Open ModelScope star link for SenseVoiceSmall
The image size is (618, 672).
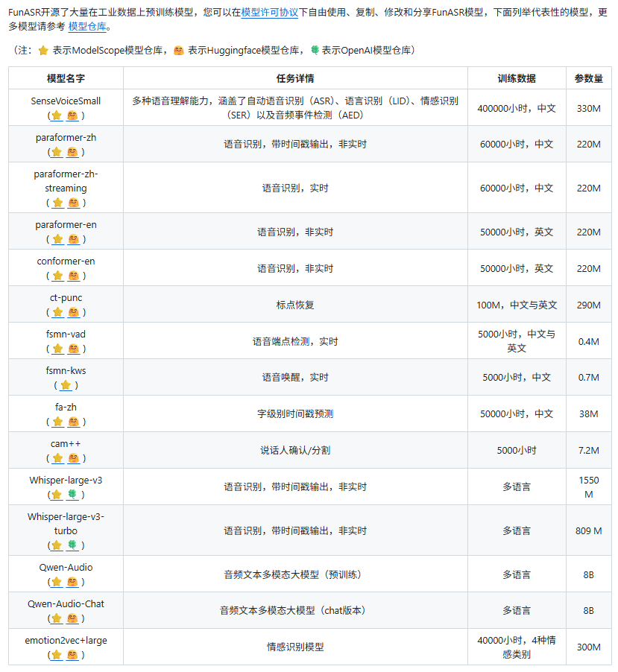click(57, 115)
